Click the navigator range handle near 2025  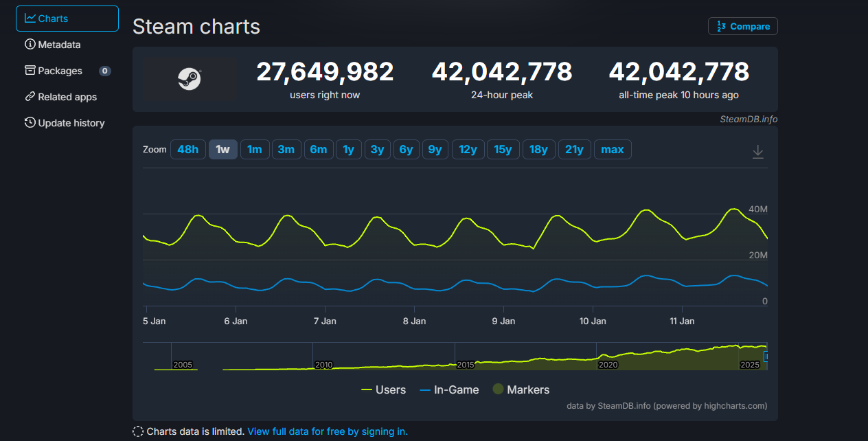[766, 357]
